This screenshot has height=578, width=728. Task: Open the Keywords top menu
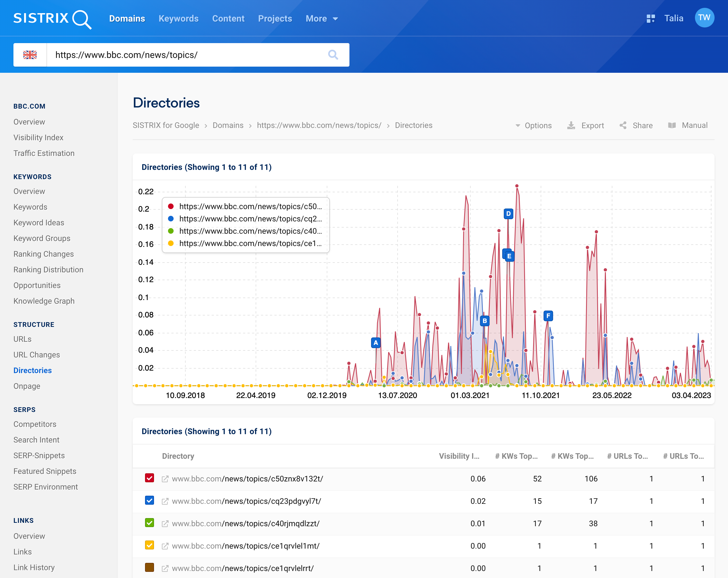[179, 18]
